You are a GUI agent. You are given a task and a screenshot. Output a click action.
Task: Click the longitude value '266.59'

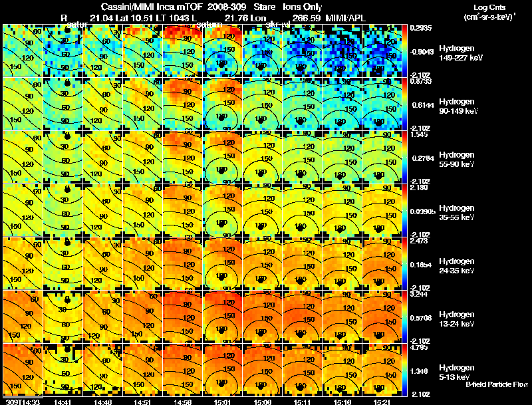pyautogui.click(x=306, y=18)
